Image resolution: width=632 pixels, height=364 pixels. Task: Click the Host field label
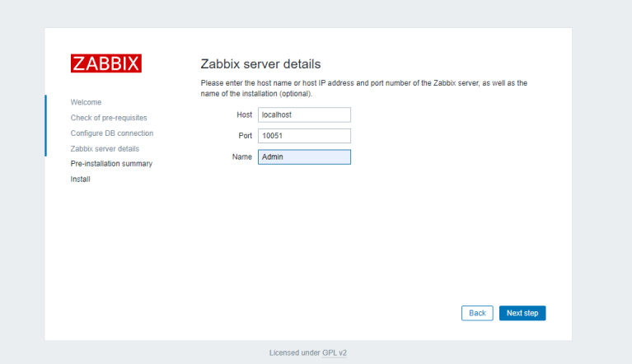coord(244,114)
